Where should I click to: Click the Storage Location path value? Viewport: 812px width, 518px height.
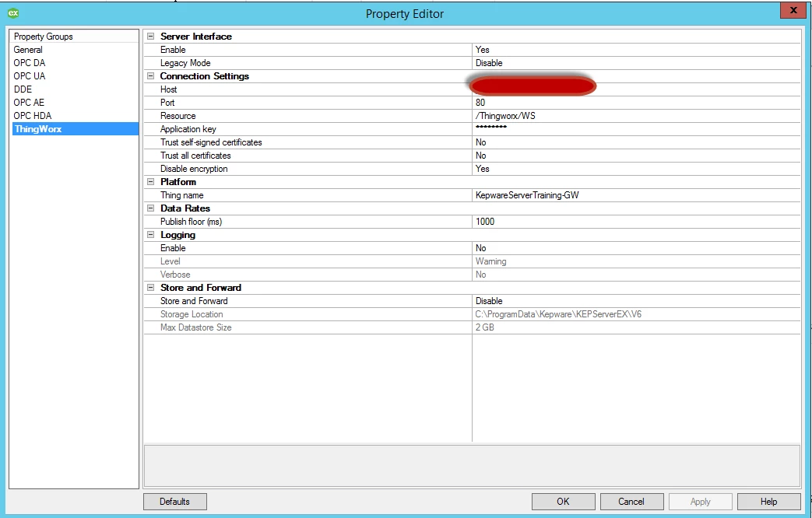point(637,313)
